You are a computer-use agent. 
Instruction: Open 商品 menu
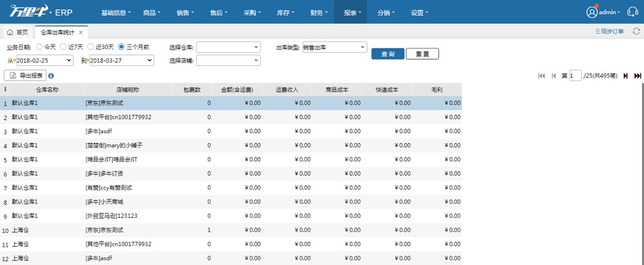[x=152, y=13]
